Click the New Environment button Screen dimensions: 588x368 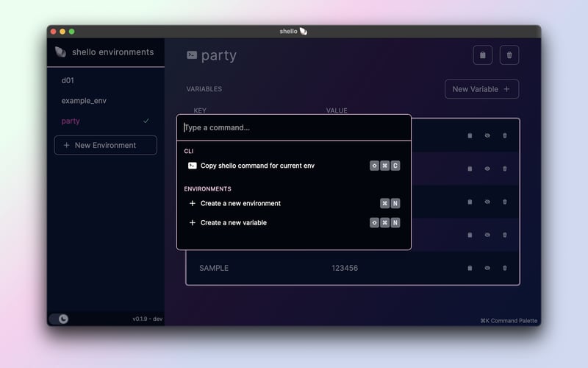click(x=105, y=145)
